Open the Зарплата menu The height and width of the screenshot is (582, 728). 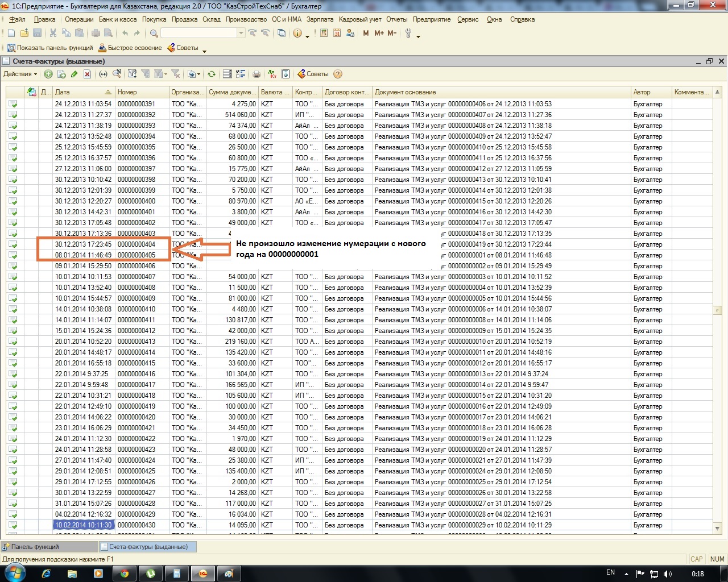point(320,19)
